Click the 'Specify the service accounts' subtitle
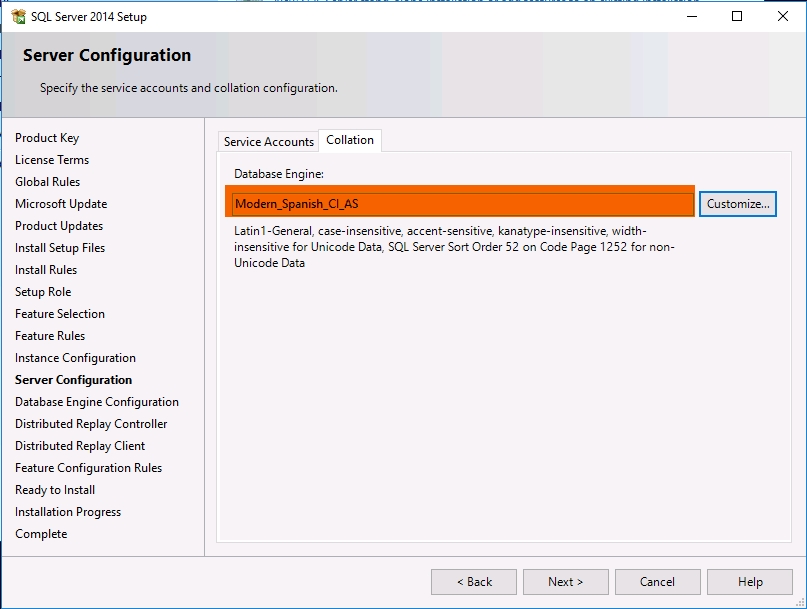 [189, 88]
